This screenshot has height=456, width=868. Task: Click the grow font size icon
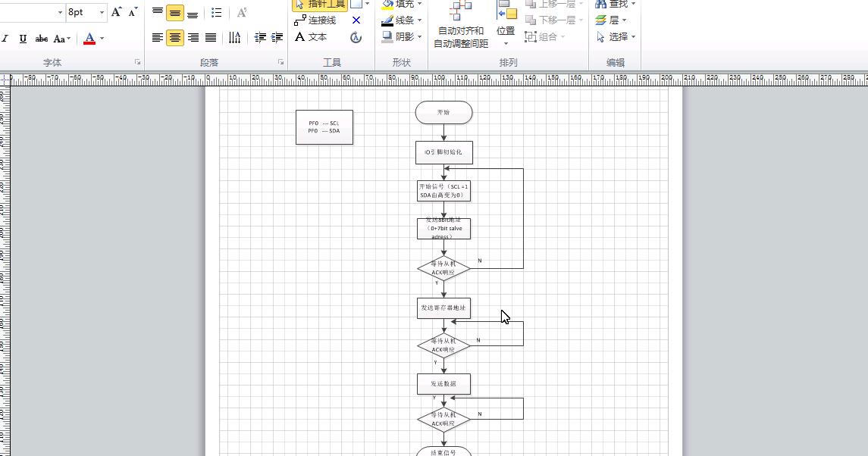(116, 12)
